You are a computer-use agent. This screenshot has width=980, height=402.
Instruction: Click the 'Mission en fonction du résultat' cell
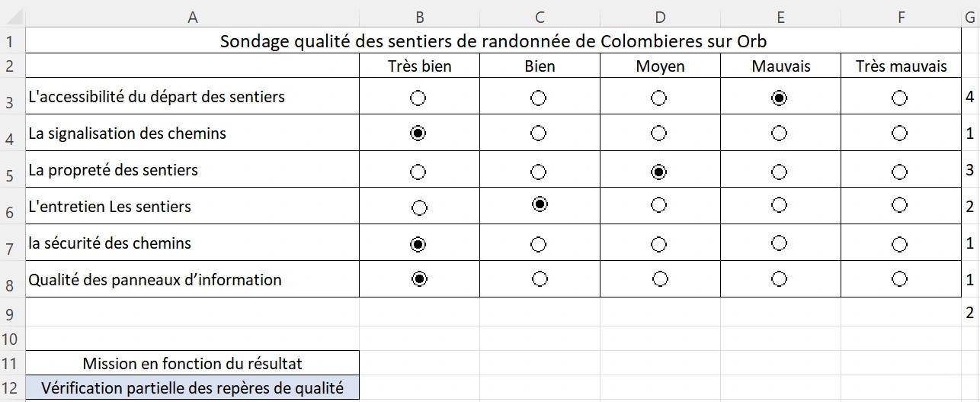point(192,364)
